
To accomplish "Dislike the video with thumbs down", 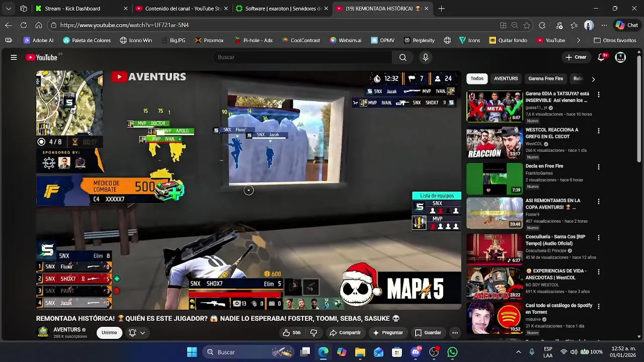I will pos(313,332).
